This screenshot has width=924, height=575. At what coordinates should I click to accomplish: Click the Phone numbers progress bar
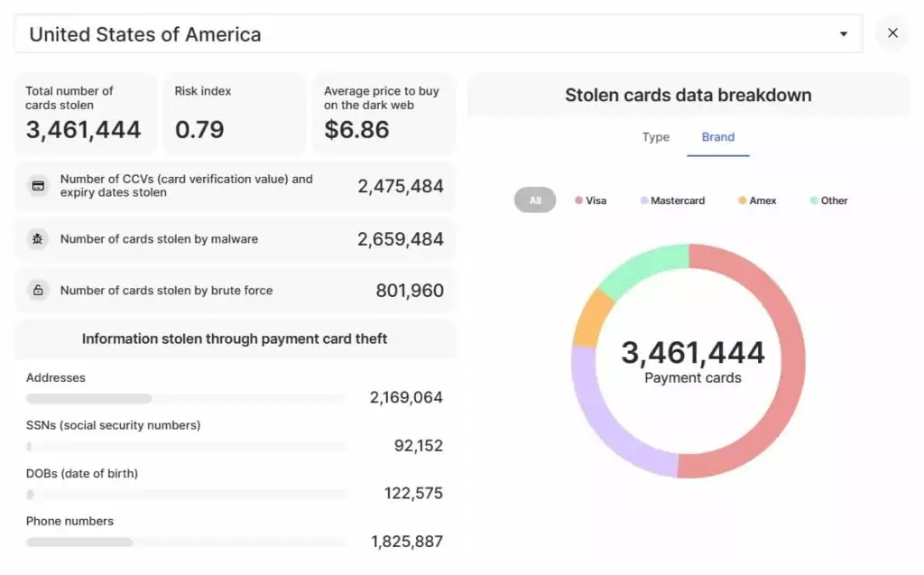[186, 542]
